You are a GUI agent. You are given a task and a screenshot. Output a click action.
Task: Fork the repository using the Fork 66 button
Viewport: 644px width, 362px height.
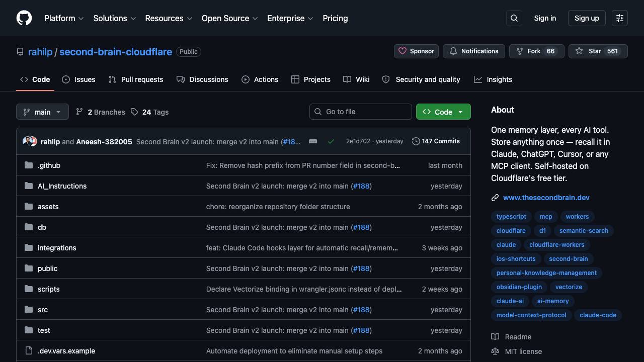537,51
